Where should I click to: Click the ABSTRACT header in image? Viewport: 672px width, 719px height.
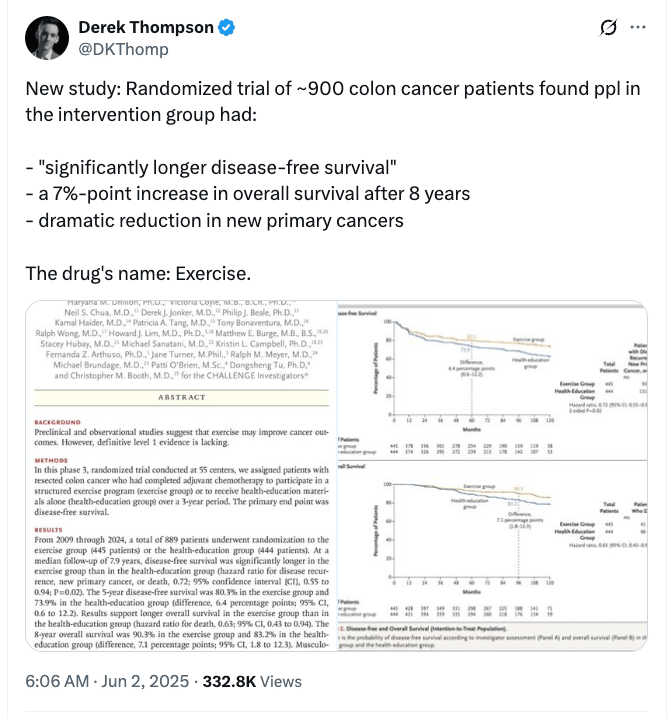182,398
